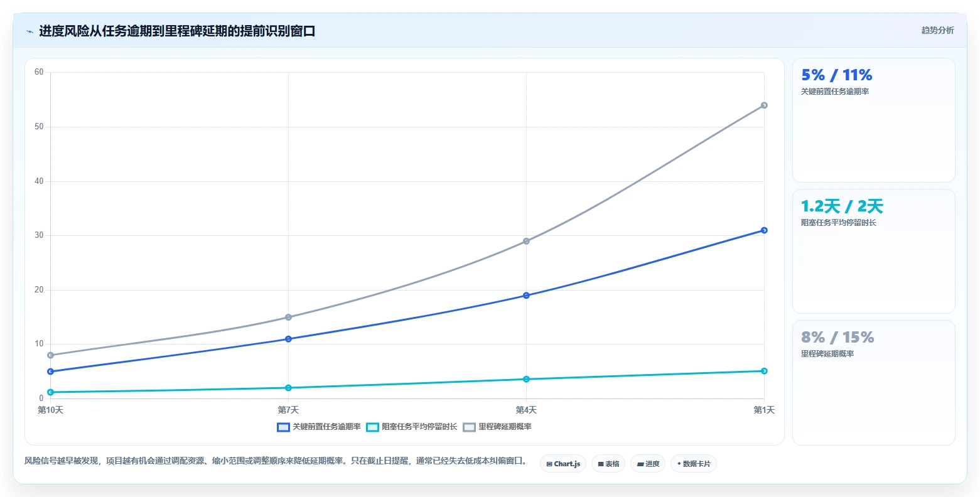The width and height of the screenshot is (980, 497).
Task: Click the blue data point at 第4天
Action: pos(526,296)
